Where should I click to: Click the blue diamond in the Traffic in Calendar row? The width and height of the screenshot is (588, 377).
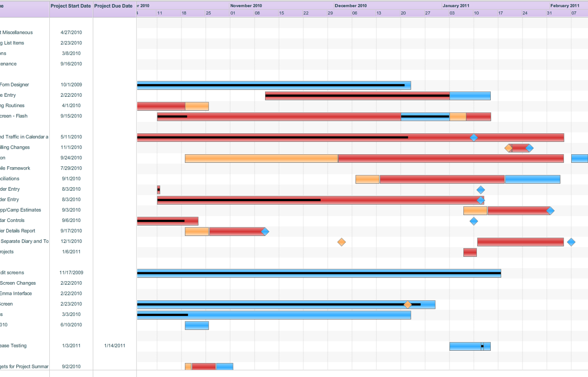tap(474, 137)
